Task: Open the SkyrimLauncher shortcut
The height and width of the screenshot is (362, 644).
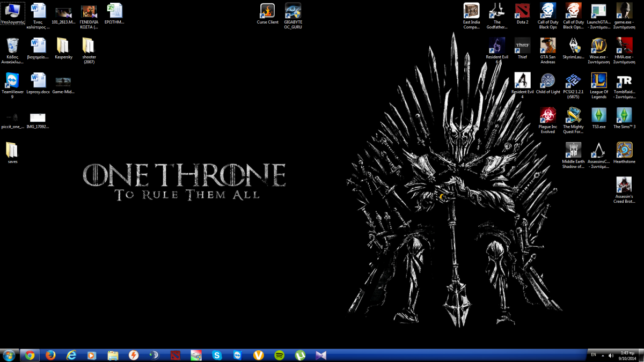Action: click(573, 49)
